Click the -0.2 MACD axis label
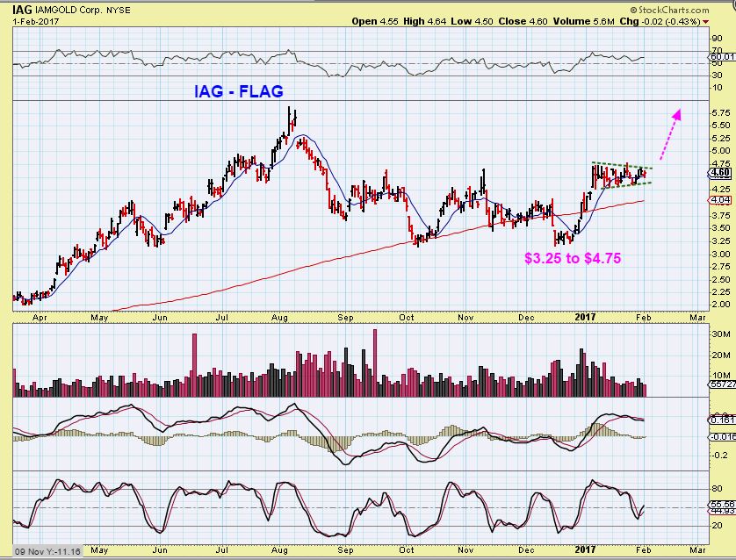736x560 pixels. point(719,456)
